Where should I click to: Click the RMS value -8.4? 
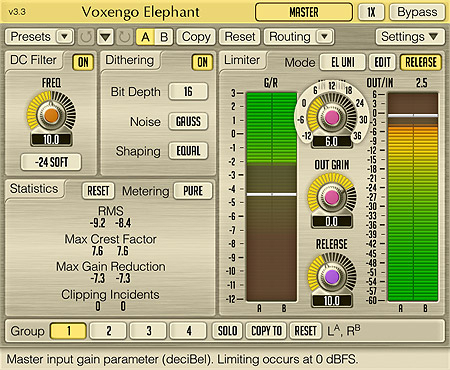tap(123, 223)
